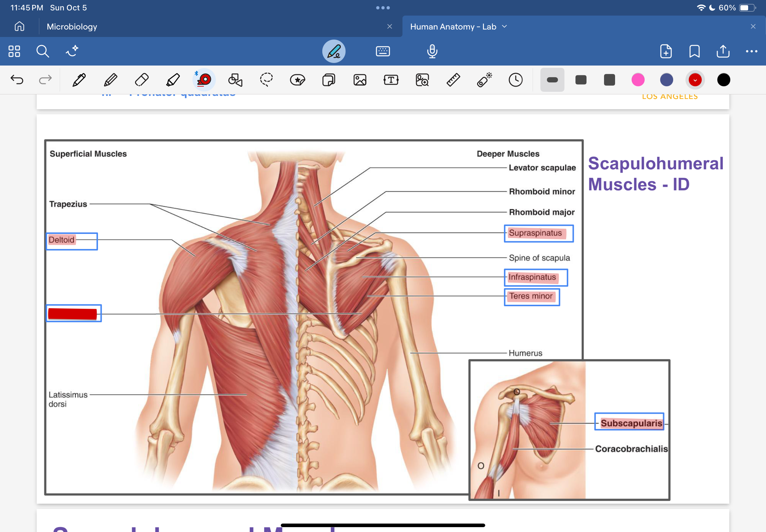Open the text box tool
The height and width of the screenshot is (532, 766).
click(391, 80)
